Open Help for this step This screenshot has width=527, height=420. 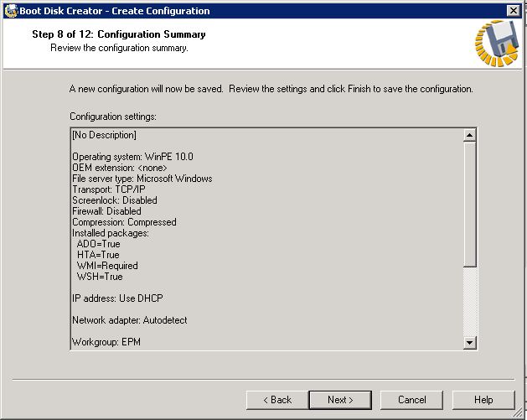(483, 400)
